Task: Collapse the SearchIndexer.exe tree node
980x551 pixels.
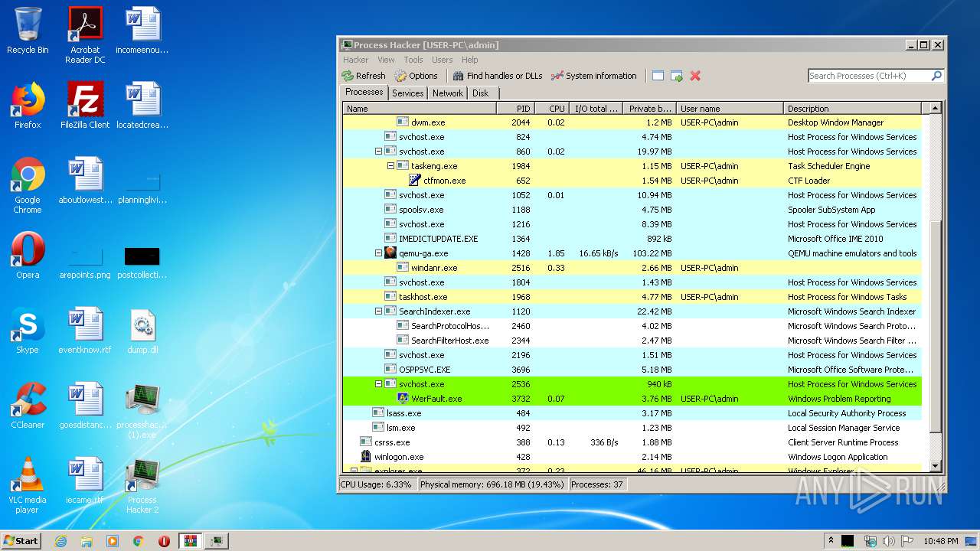Action: (x=378, y=311)
